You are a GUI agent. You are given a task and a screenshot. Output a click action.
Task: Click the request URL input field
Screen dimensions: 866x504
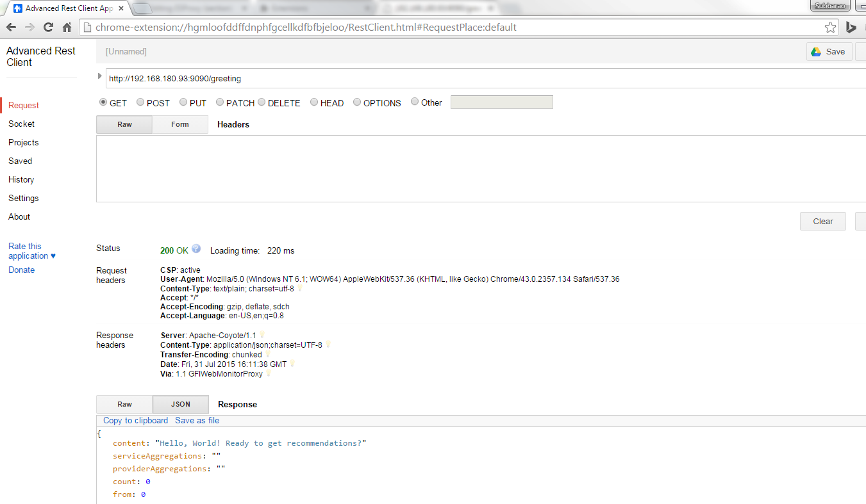(x=485, y=78)
